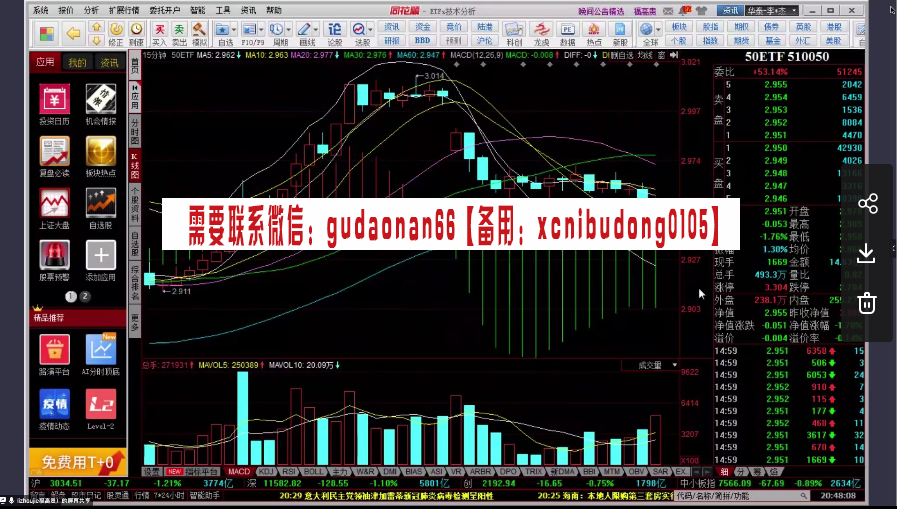Viewport: 897px width, 509px height.
Task: Click the yellow back arrow toolbar icon
Action: (73, 33)
